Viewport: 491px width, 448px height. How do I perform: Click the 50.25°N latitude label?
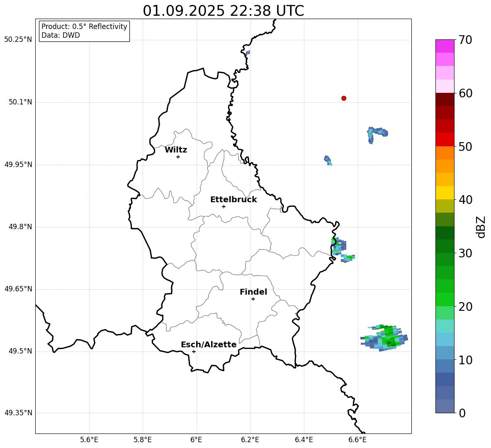pos(18,40)
